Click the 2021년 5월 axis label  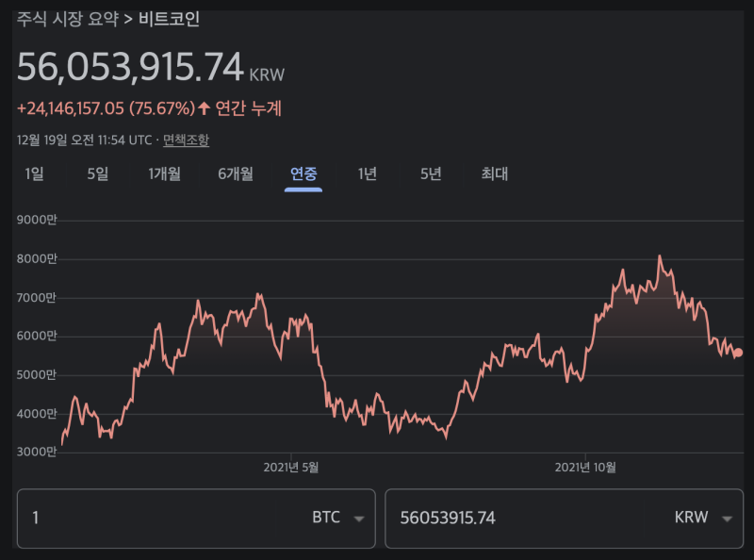tap(291, 468)
